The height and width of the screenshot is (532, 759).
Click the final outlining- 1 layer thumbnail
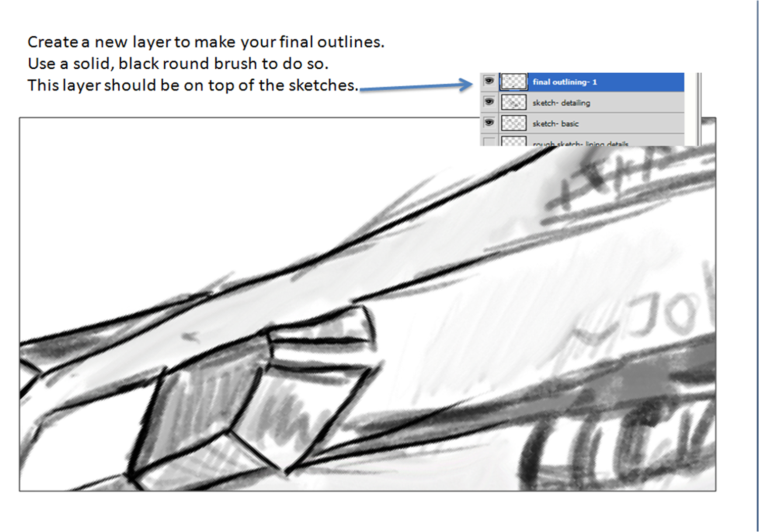tap(513, 82)
